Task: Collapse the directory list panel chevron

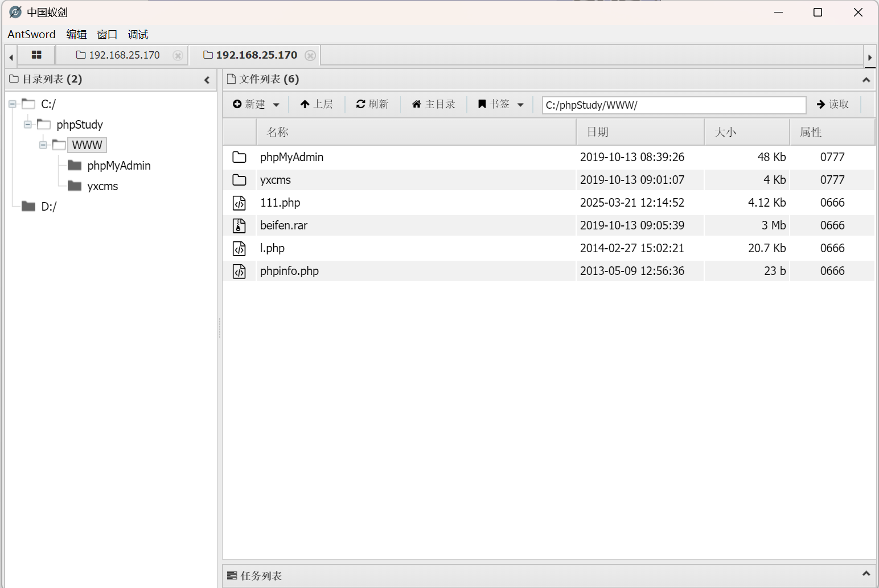Action: tap(207, 80)
